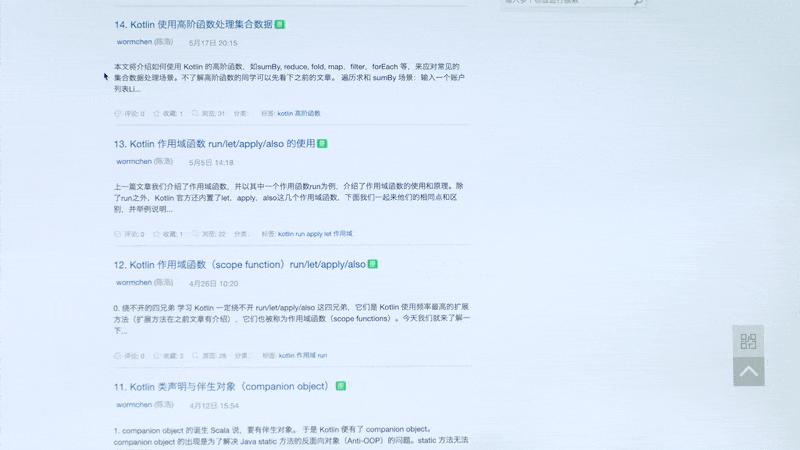The width and height of the screenshot is (800, 450).
Task: Select 'let' tag under article 13
Action: 328,234
